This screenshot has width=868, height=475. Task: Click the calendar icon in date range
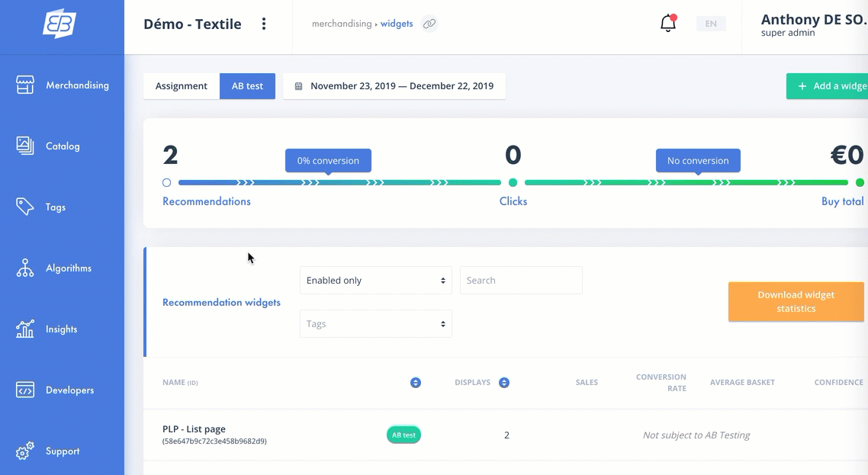[x=298, y=86]
